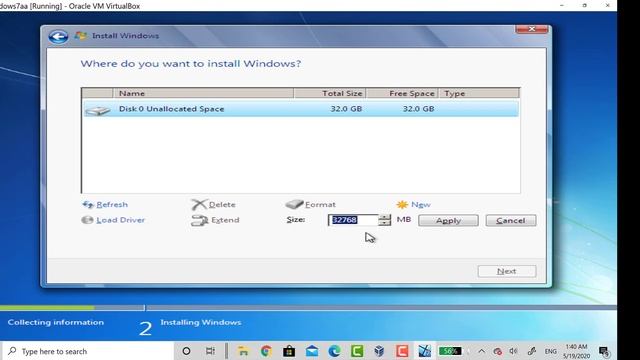Minimize the VirtualBox window
Screen dimensions: 640x360
pyautogui.click(x=562, y=6)
